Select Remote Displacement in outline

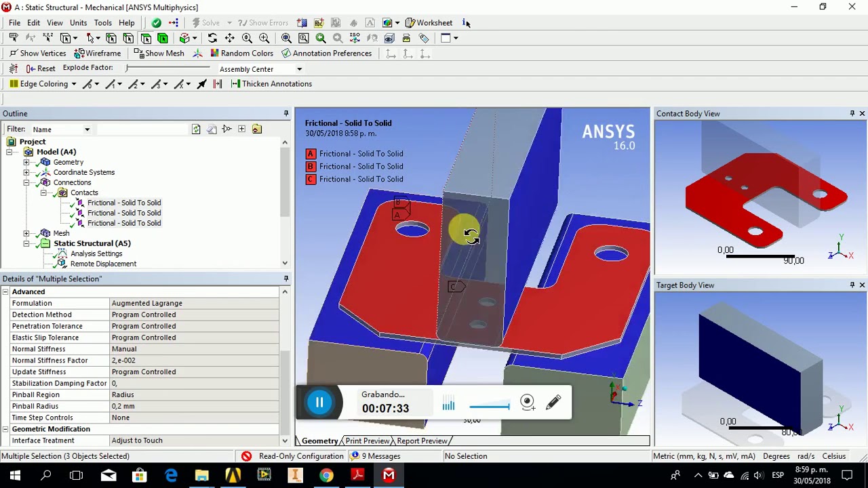coord(103,264)
